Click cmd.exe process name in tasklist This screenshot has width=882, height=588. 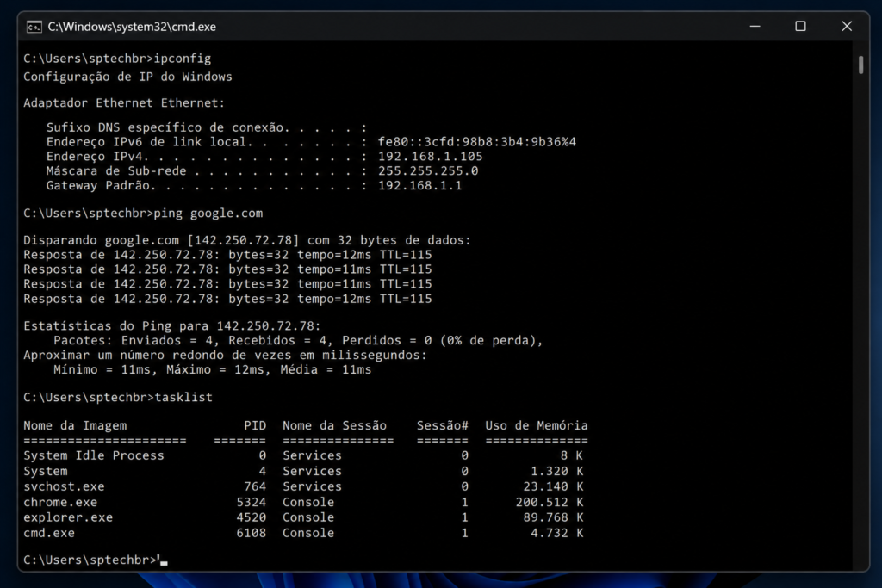(x=49, y=533)
